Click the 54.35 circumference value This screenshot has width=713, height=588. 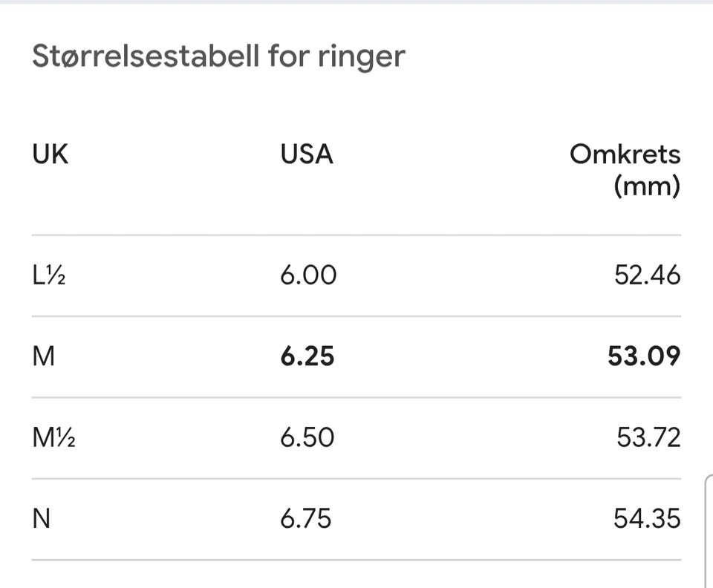647,518
